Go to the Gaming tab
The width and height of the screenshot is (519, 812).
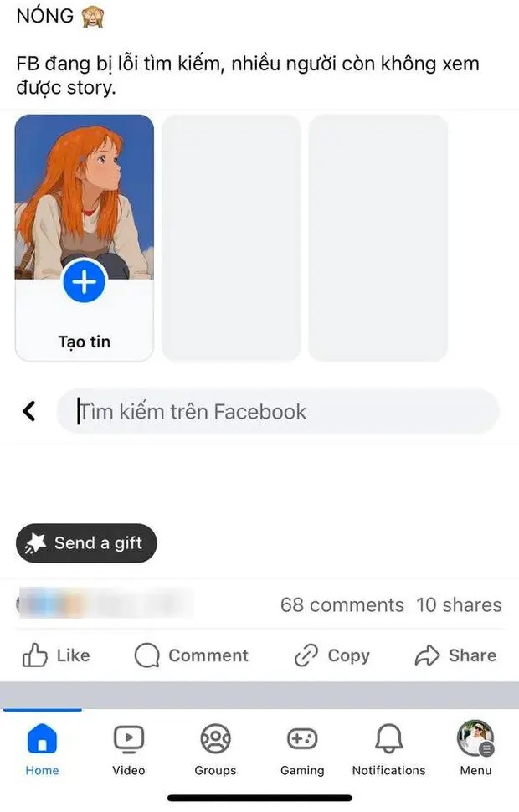pyautogui.click(x=302, y=748)
